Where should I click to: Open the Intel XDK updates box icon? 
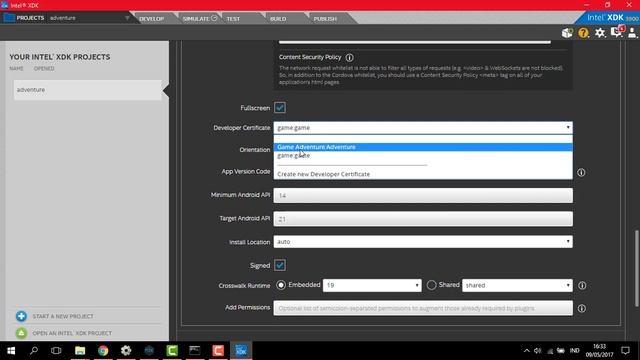coord(567,33)
